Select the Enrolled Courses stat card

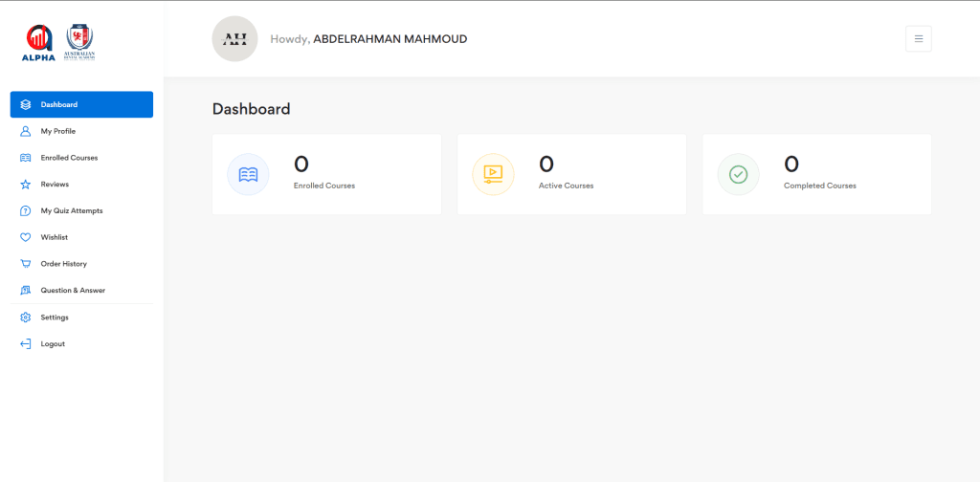pyautogui.click(x=326, y=174)
